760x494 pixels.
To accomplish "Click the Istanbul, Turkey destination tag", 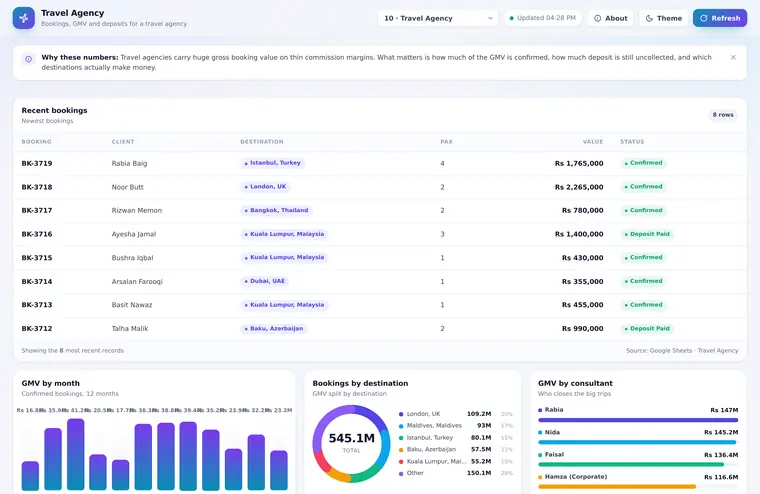I will (272, 163).
